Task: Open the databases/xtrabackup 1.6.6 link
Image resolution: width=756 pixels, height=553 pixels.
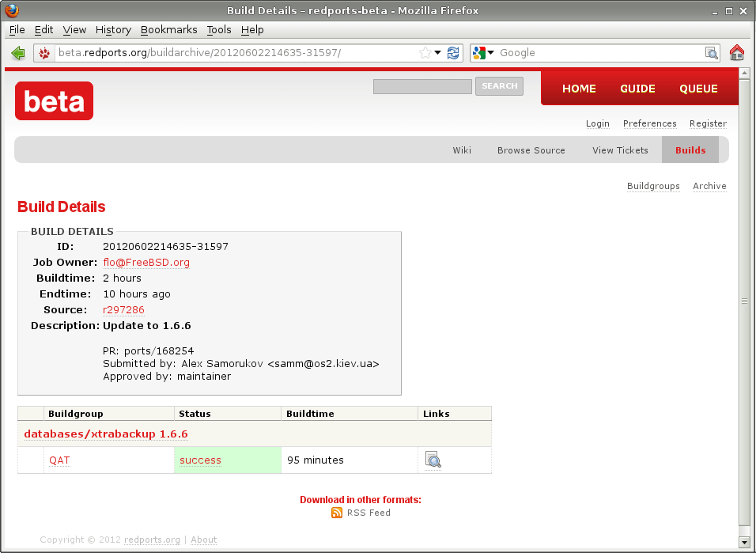Action: coord(106,434)
